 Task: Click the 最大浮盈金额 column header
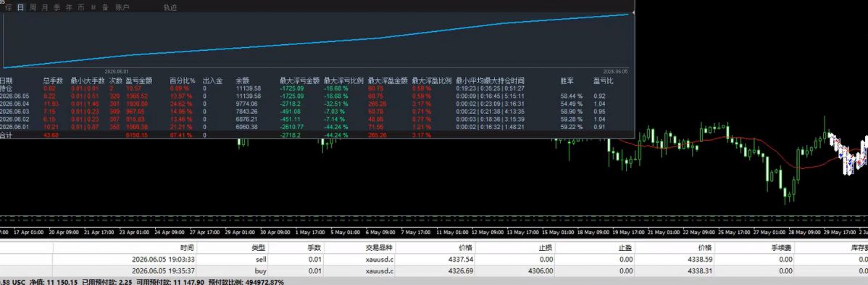point(388,81)
